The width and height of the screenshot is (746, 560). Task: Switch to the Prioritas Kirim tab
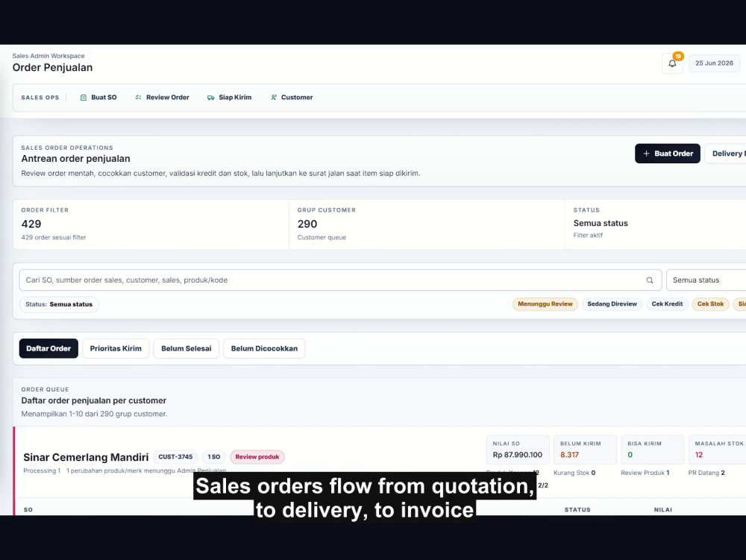tap(116, 348)
